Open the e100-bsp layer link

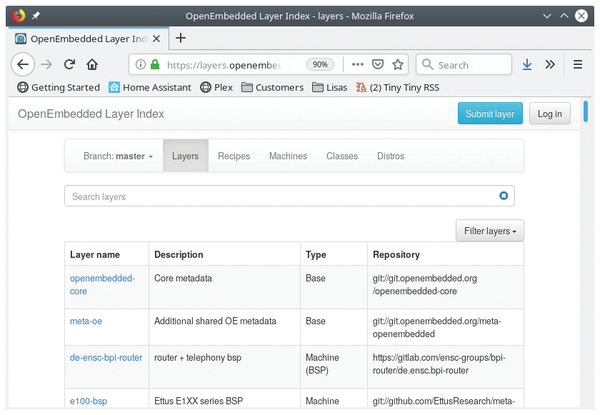[88, 401]
